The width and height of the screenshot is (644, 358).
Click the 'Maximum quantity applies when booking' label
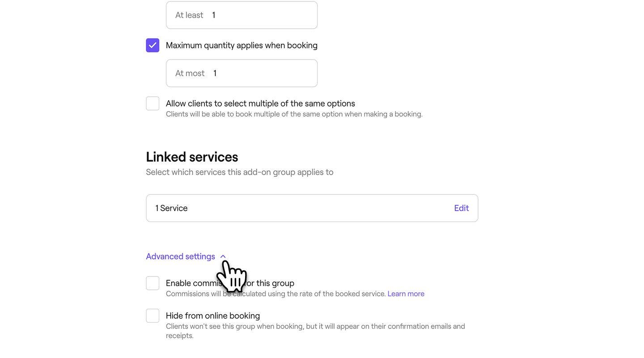[241, 45]
